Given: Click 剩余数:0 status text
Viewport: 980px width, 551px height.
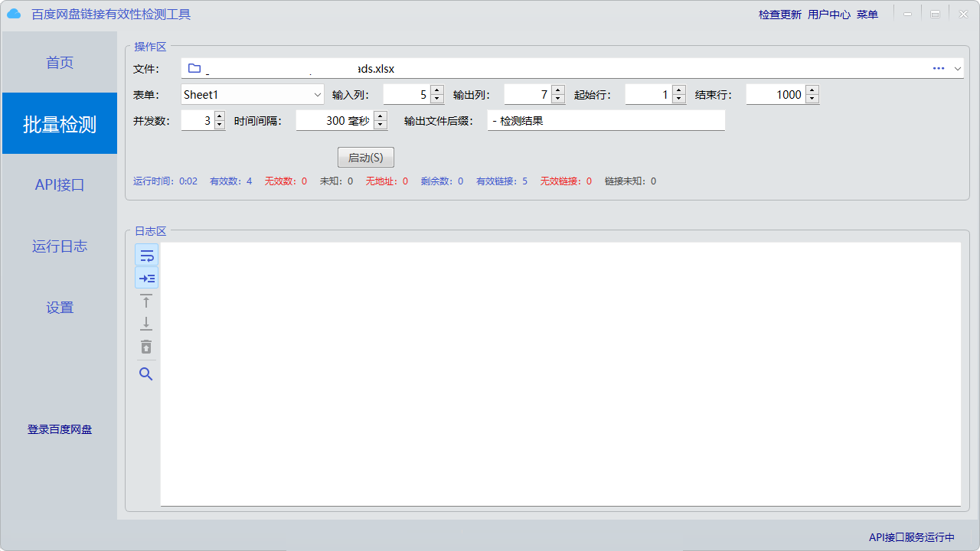Looking at the screenshot, I should [x=443, y=181].
